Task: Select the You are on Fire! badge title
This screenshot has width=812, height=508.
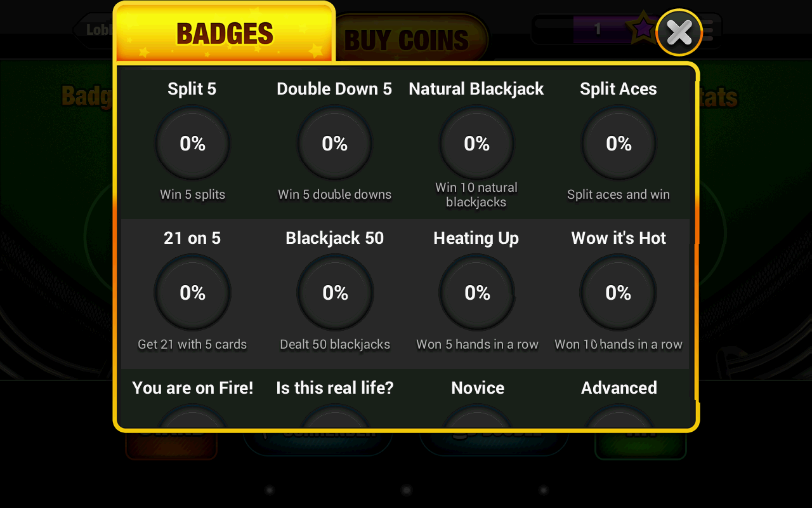Action: click(193, 388)
